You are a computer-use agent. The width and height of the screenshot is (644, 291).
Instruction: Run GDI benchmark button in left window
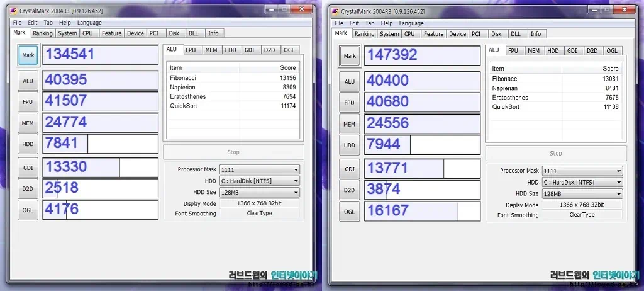click(28, 168)
